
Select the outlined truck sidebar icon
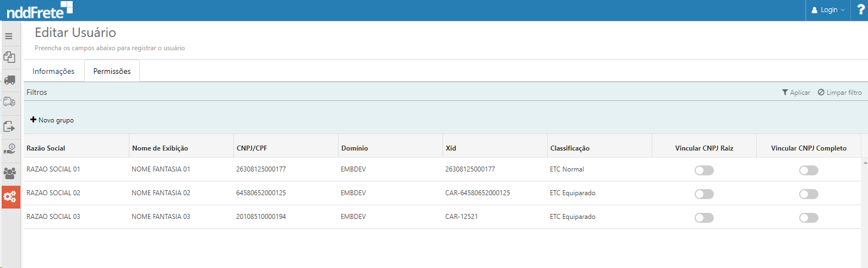pos(9,102)
